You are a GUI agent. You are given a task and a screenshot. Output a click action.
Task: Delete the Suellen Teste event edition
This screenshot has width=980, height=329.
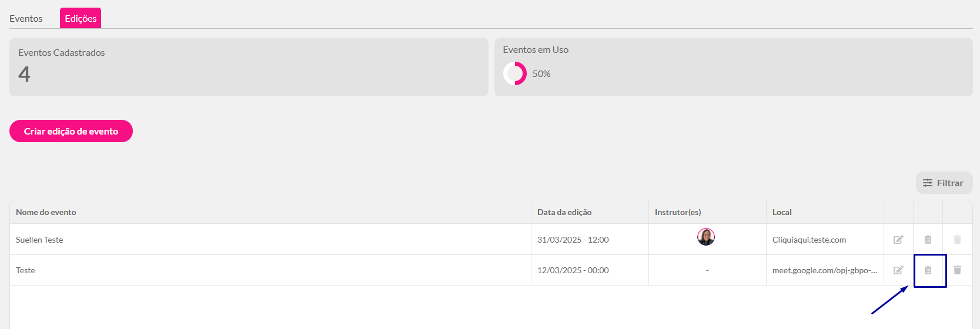coord(957,240)
